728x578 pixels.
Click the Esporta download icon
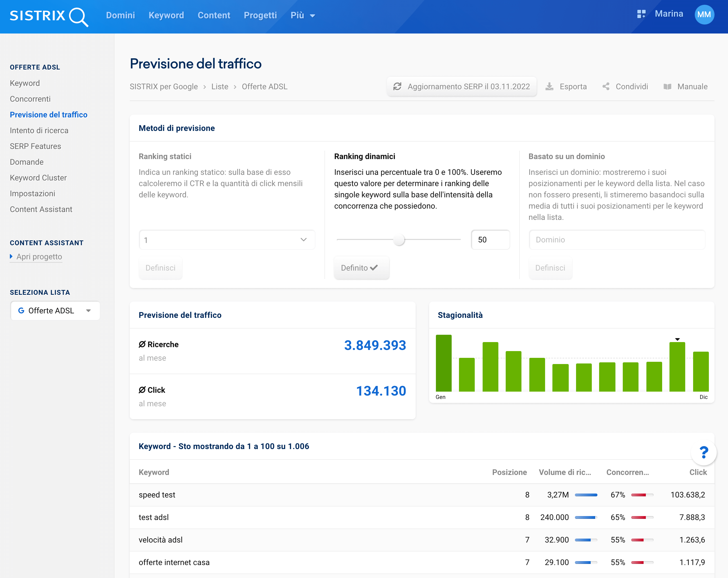(549, 86)
